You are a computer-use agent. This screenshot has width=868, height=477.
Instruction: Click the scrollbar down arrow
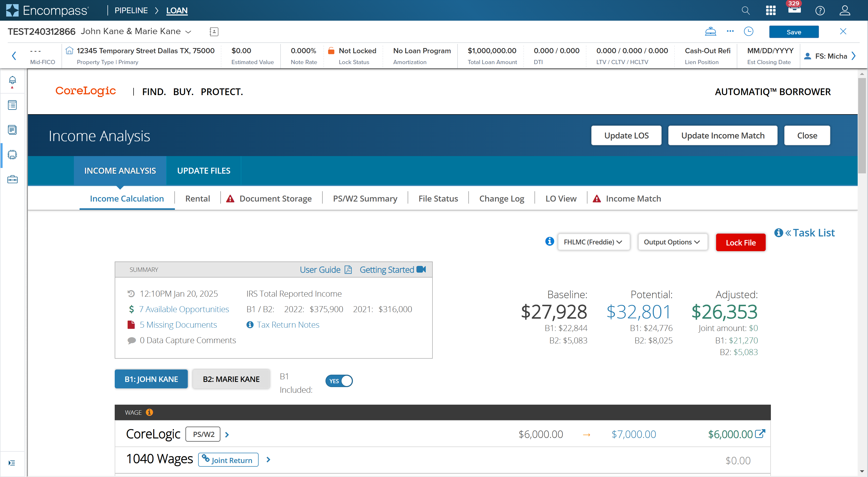click(862, 471)
